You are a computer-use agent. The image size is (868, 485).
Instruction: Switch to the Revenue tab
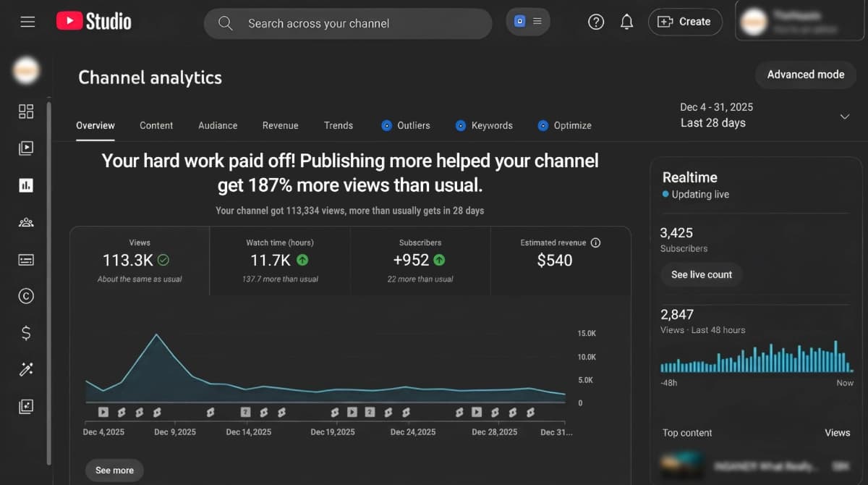click(280, 125)
